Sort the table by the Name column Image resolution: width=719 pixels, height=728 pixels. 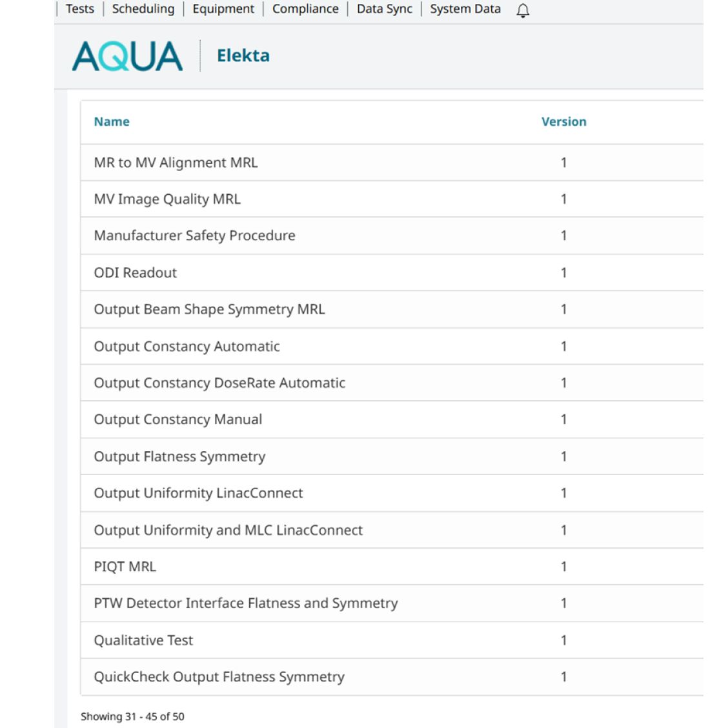click(112, 121)
